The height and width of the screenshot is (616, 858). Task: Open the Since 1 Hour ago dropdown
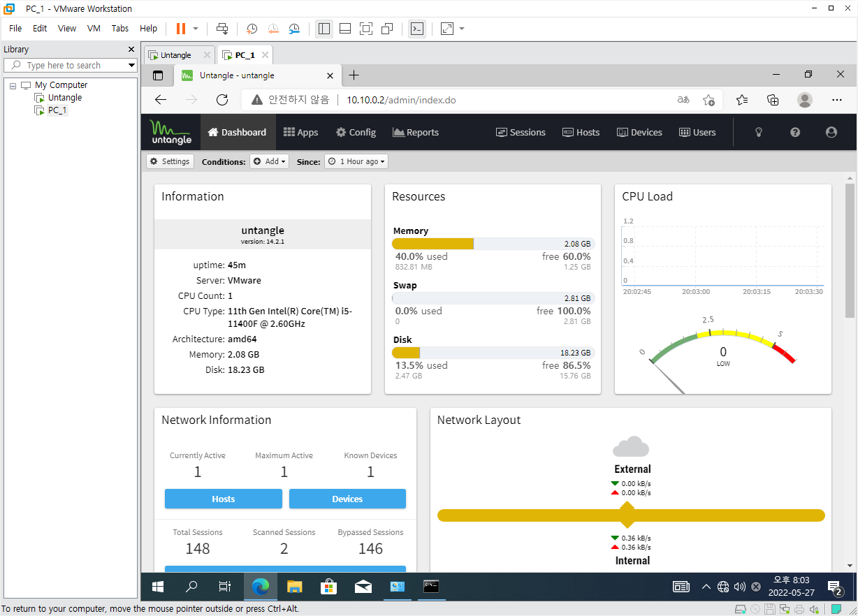click(356, 161)
